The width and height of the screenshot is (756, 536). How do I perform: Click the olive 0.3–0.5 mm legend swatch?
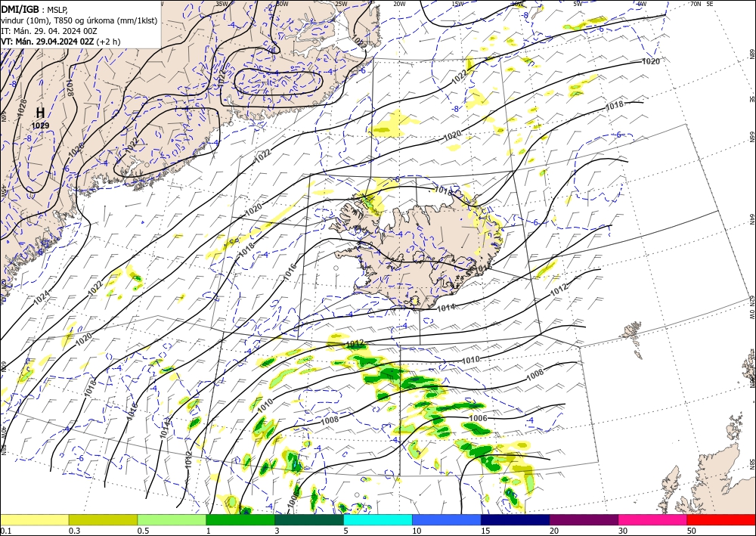point(103,519)
